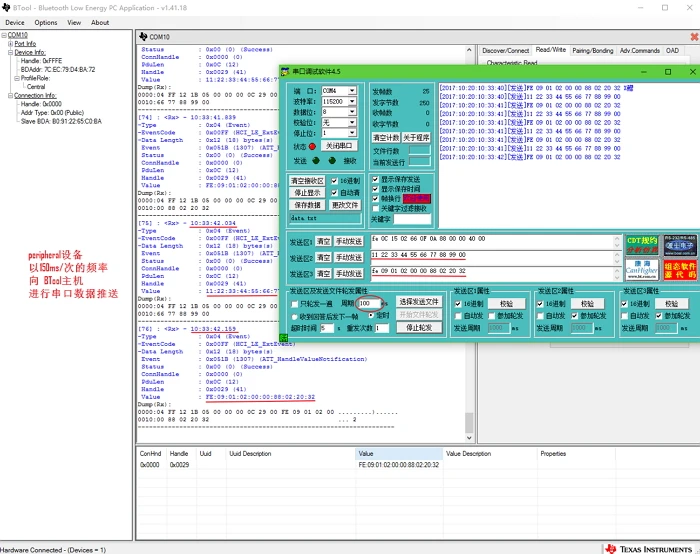This screenshot has width=700, height=554.
Task: Click the CDT规约 green banner icon
Action: 642,245
